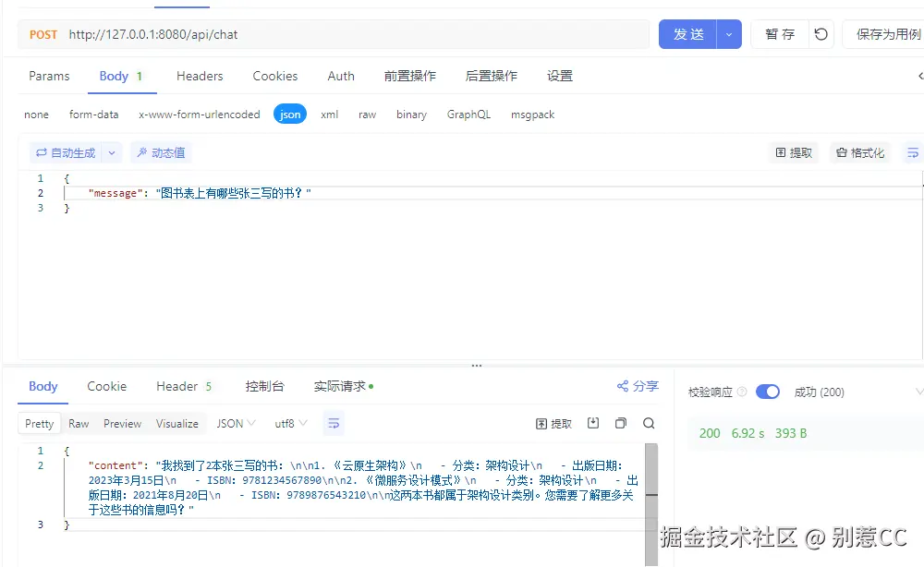924x567 pixels.
Task: Open the Auth tab
Action: point(341,76)
